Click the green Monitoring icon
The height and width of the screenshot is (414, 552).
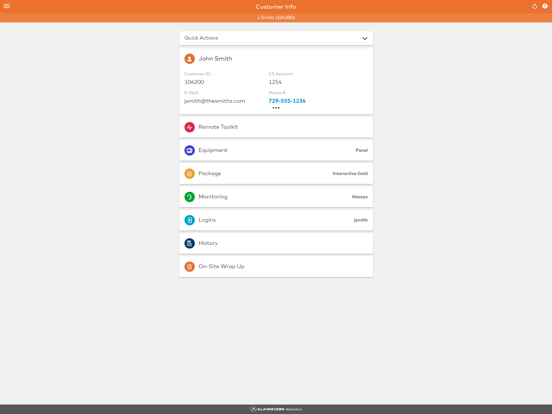point(189,197)
